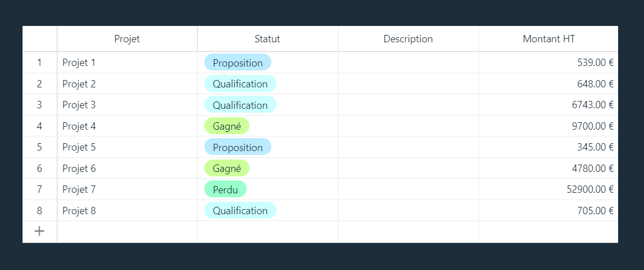Screen dimensions: 644x270
Task: Select the Statut column header
Action: (267, 39)
